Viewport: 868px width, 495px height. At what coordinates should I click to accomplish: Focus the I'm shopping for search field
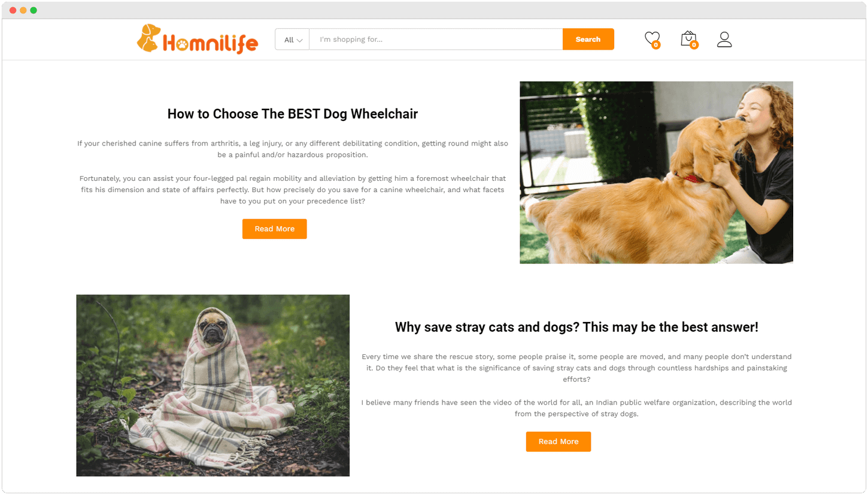[436, 40]
